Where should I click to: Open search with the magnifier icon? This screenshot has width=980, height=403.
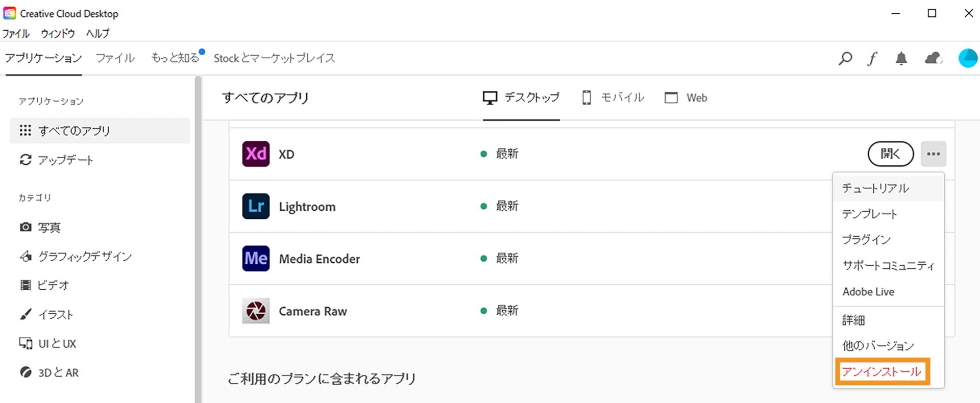(x=845, y=58)
